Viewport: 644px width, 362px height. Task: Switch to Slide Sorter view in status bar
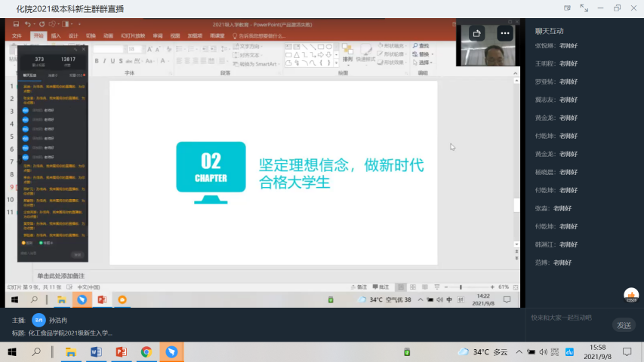pos(413,287)
